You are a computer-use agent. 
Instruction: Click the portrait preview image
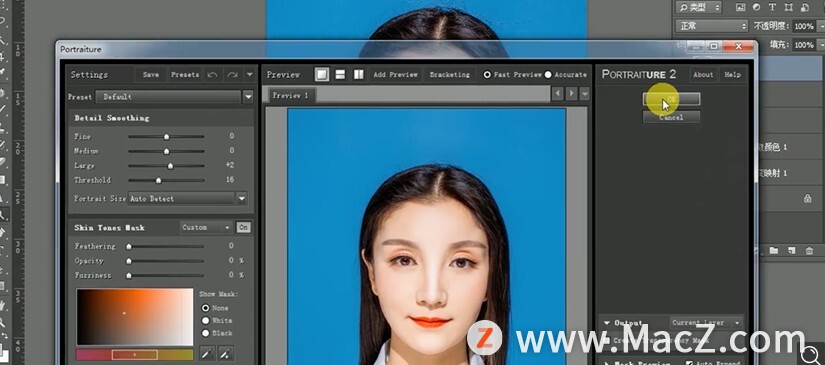tap(427, 237)
